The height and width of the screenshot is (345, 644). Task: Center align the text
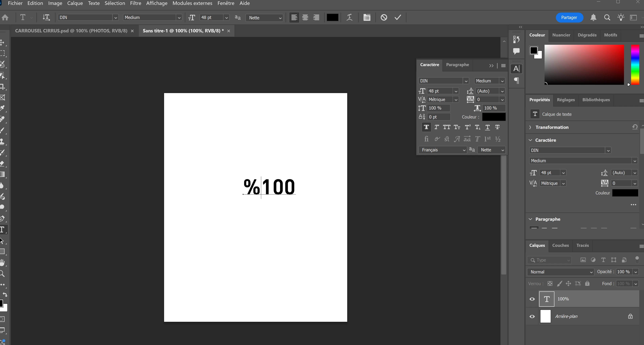tap(305, 17)
